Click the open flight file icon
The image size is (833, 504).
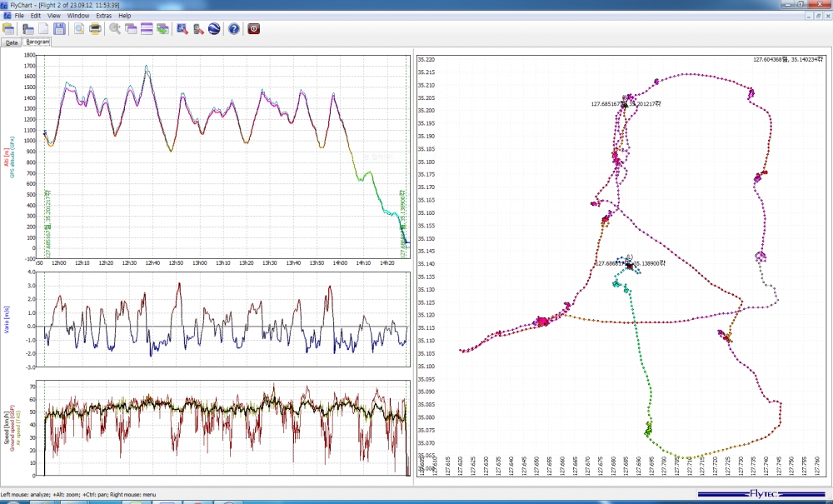[27, 28]
